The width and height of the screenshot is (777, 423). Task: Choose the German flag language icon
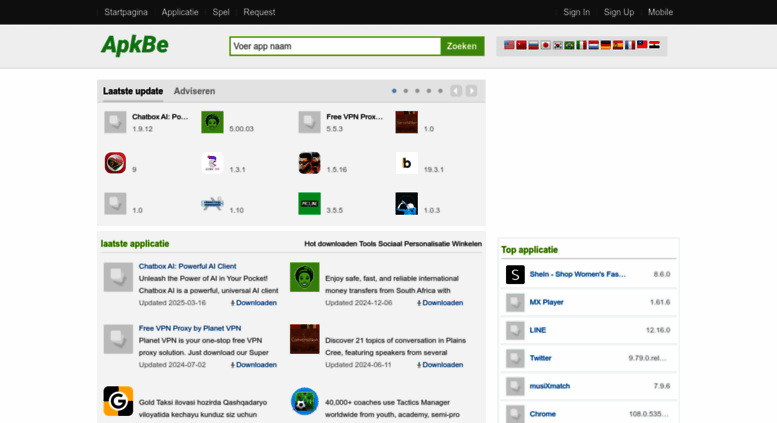(606, 46)
